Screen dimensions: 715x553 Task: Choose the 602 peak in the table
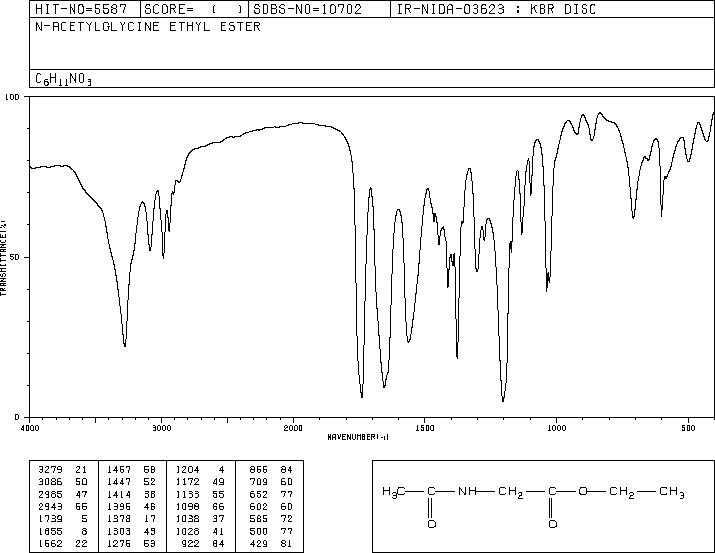tap(259, 506)
